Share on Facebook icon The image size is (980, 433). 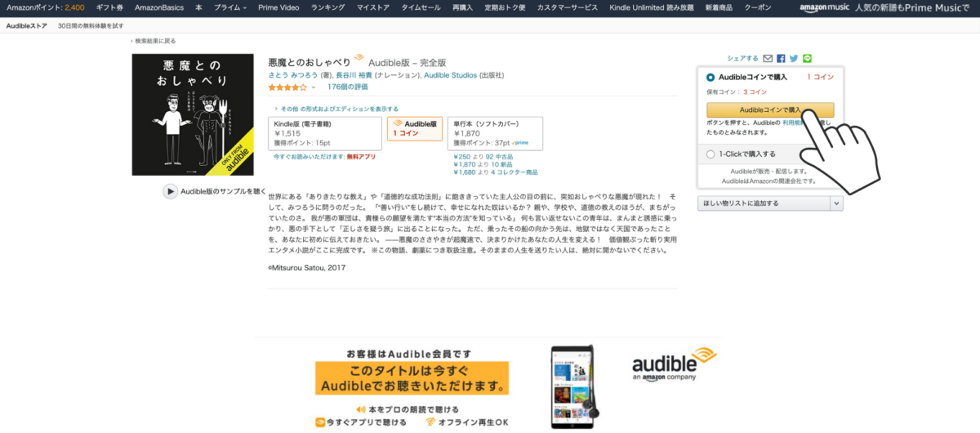[781, 59]
